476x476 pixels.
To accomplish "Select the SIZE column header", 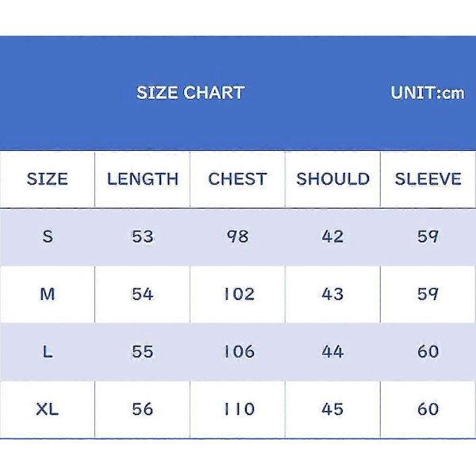I will pos(48,178).
